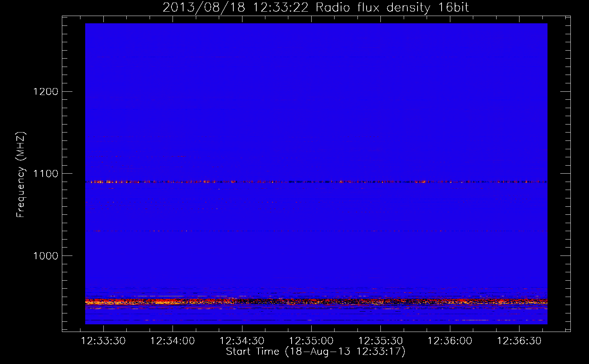Click the intense orange band near 945 MHz
This screenshot has height=364, width=589.
pos(316,302)
